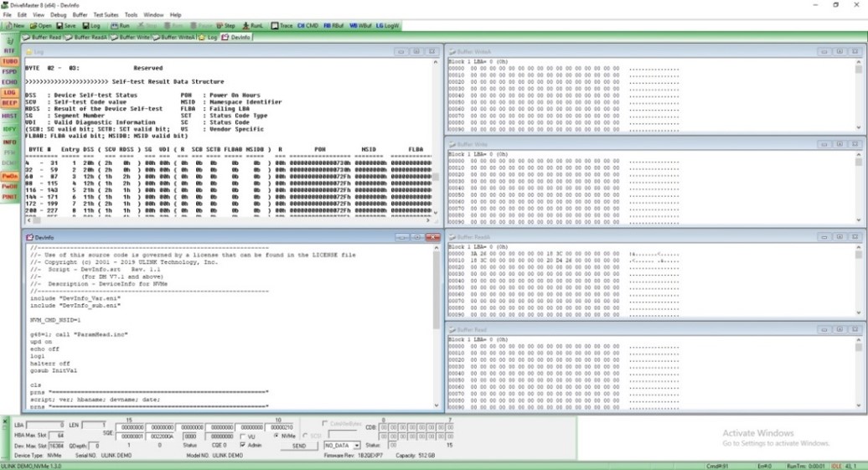Toggle the checkbox above the CDB fields
This screenshot has height=470, width=868.
point(325,424)
